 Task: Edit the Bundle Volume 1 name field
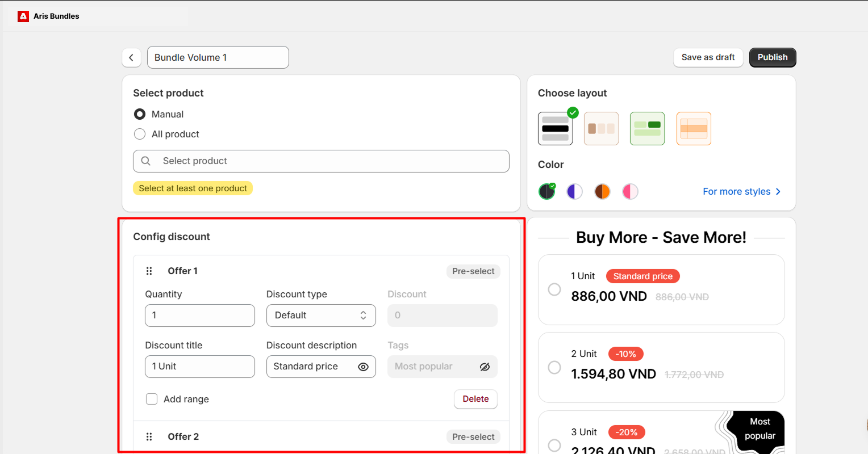coord(218,57)
